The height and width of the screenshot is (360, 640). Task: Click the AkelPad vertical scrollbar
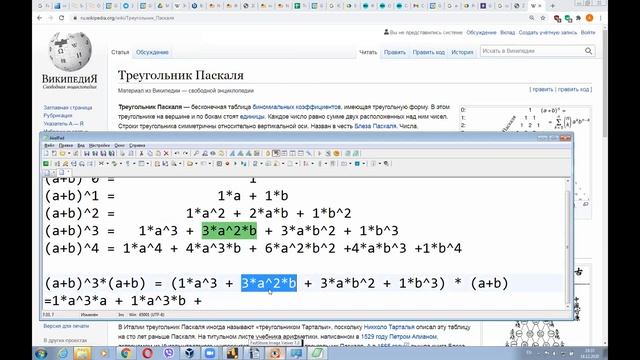click(568, 243)
